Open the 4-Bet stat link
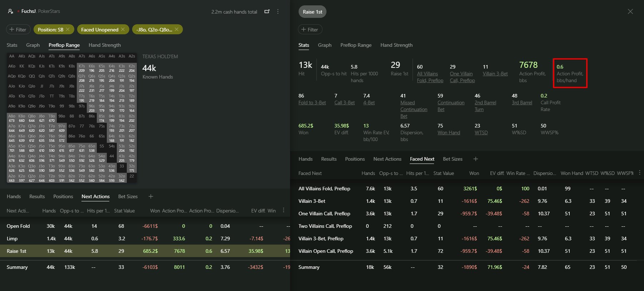Image resolution: width=644 pixels, height=291 pixels. point(369,102)
